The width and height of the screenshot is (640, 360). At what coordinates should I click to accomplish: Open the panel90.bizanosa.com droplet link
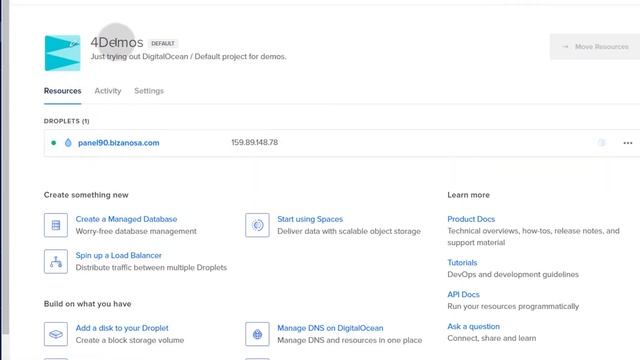(x=119, y=143)
